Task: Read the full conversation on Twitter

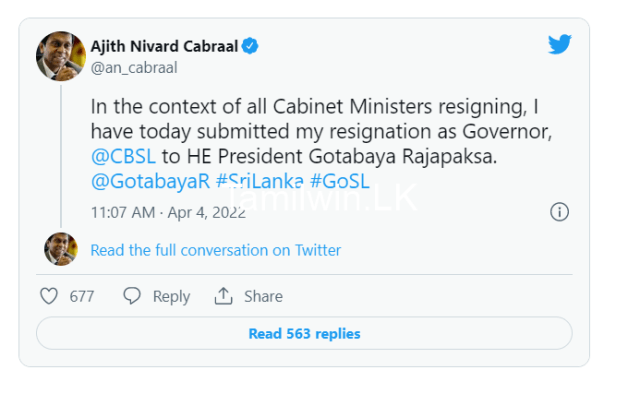Action: [216, 250]
